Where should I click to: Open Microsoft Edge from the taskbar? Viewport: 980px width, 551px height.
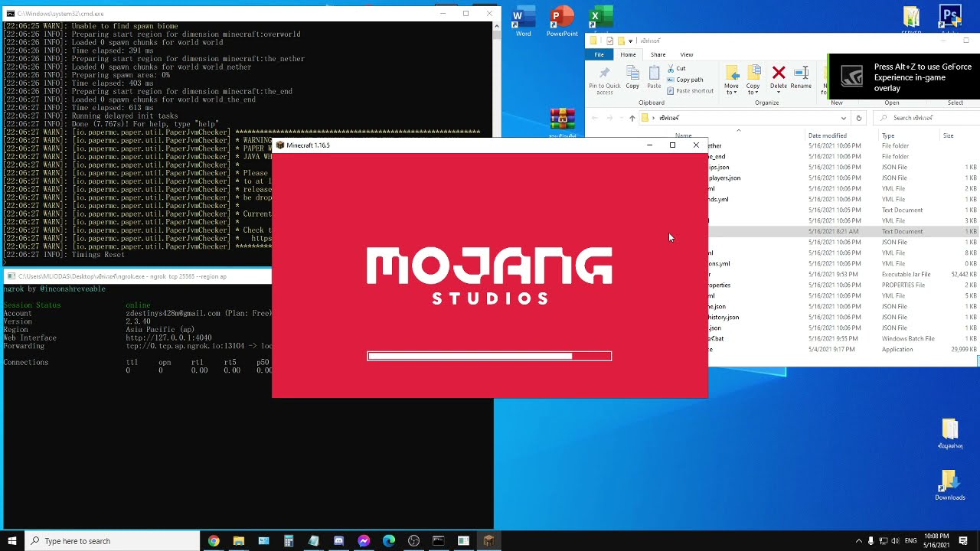[389, 541]
